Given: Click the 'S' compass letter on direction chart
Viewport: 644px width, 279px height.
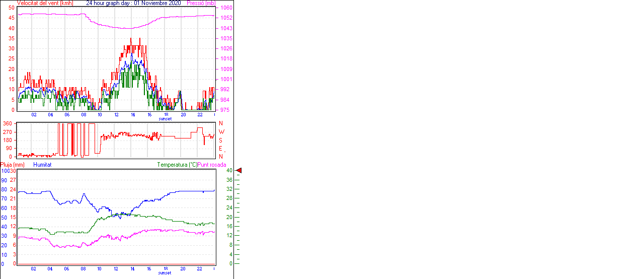Looking at the screenshot, I should [x=221, y=140].
